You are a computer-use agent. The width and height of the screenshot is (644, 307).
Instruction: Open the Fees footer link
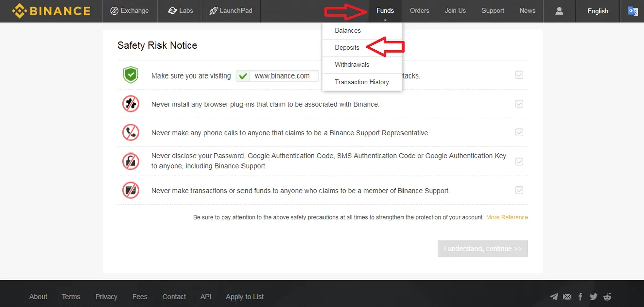click(140, 297)
